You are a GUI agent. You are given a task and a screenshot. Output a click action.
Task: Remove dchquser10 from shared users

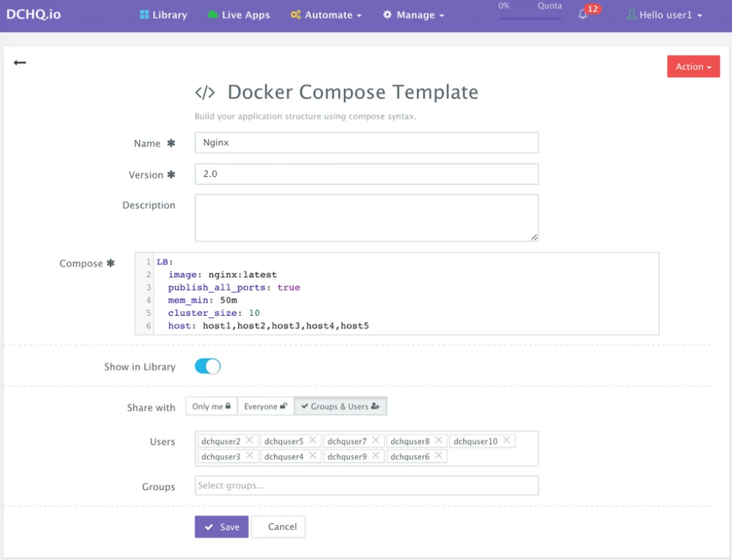point(507,440)
